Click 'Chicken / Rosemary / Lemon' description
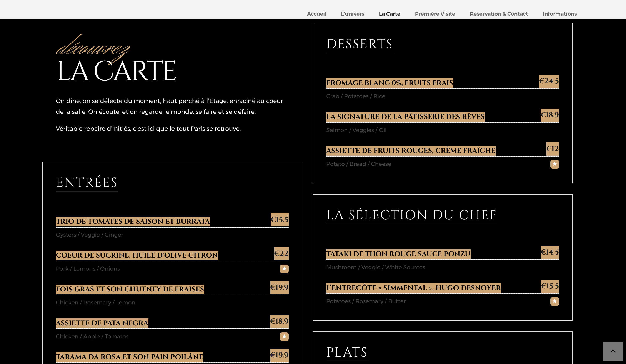The image size is (626, 364). [95, 303]
